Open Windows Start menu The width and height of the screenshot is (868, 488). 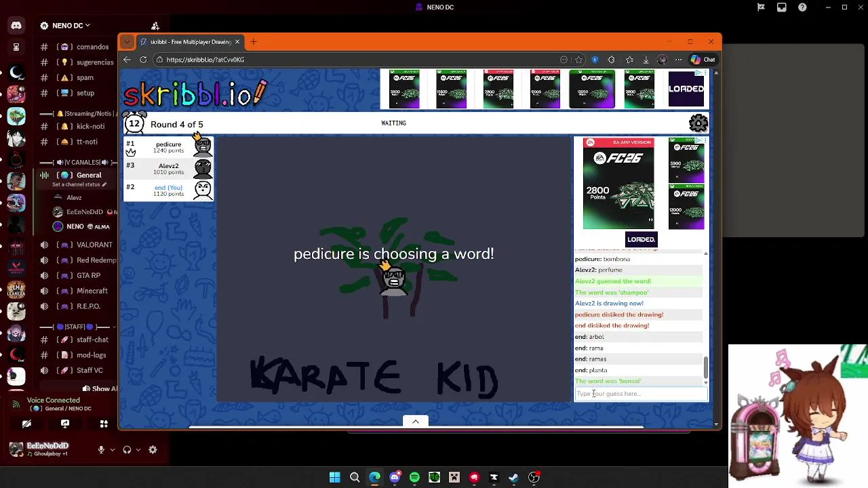pyautogui.click(x=334, y=478)
